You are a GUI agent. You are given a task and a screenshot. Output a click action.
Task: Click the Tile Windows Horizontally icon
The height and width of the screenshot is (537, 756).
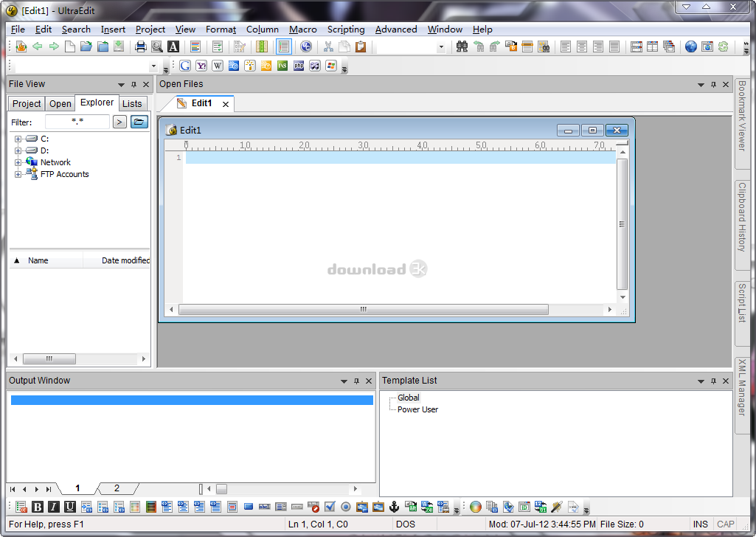tap(636, 46)
